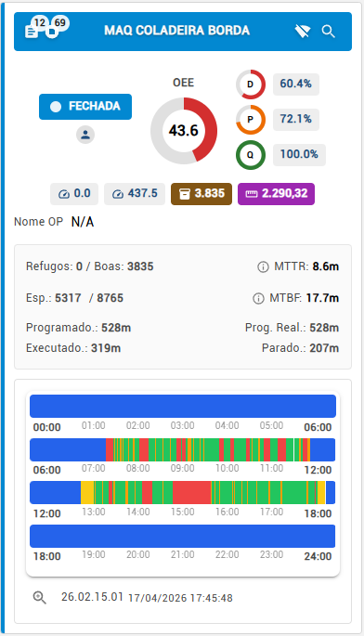
Task: Click the Nome OP N/A value
Action: (83, 222)
